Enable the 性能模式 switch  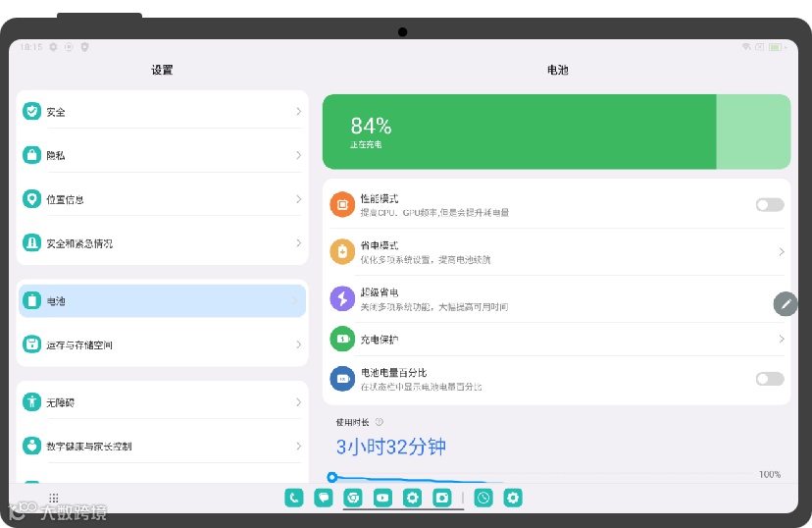(770, 205)
